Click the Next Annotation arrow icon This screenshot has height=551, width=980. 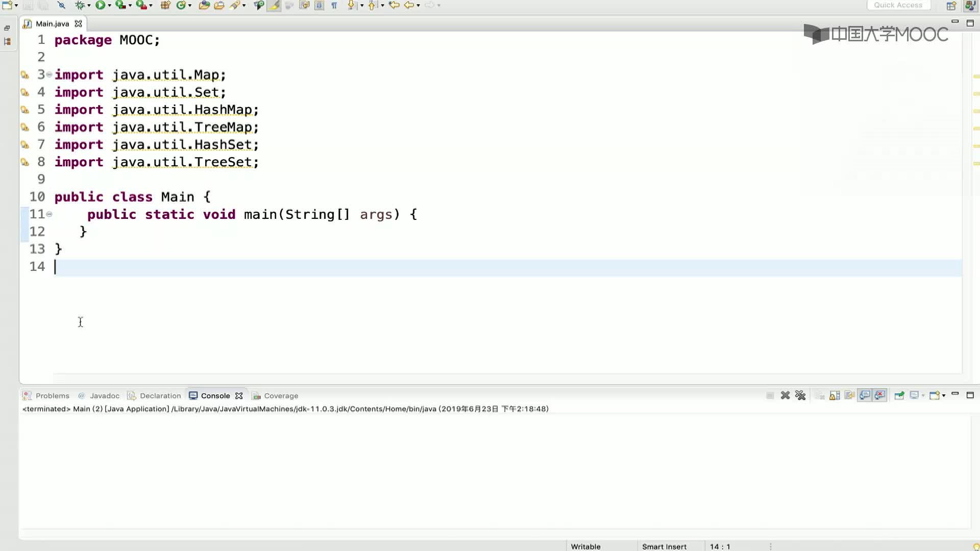point(352,5)
